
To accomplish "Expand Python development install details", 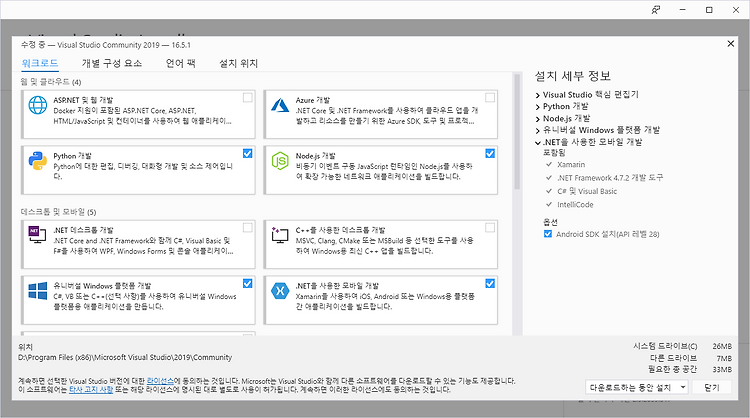I will coord(538,107).
